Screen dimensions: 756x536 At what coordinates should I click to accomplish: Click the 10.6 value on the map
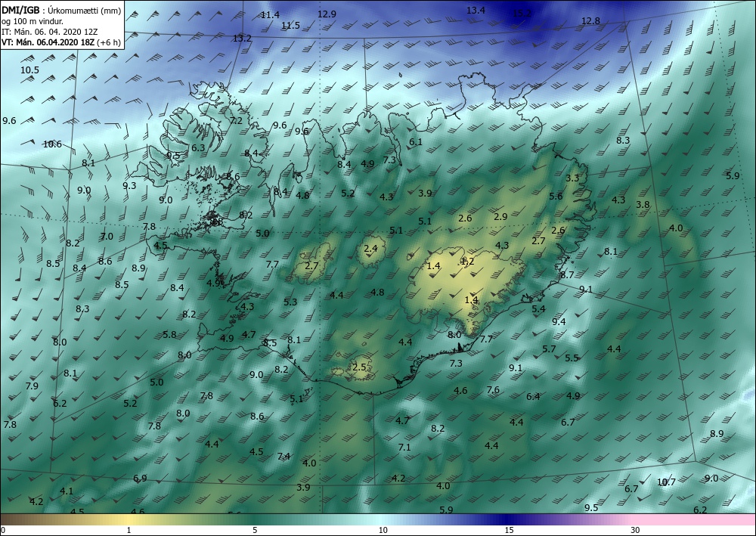point(52,144)
